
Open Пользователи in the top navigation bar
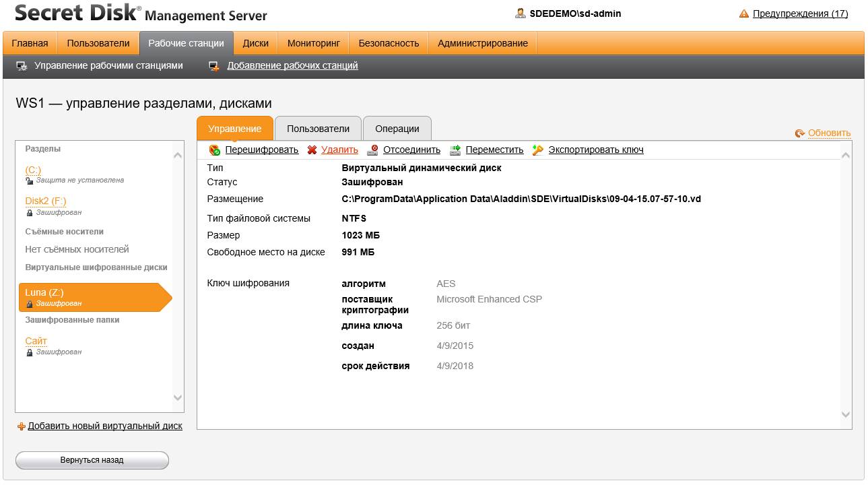pyautogui.click(x=98, y=43)
